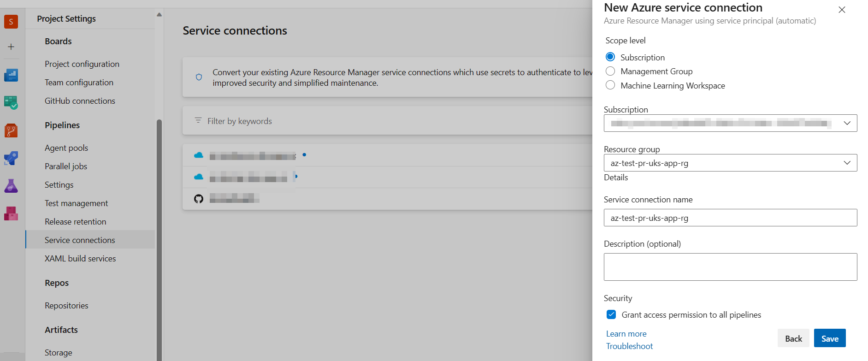Click the Artifacts section heading

[61, 330]
